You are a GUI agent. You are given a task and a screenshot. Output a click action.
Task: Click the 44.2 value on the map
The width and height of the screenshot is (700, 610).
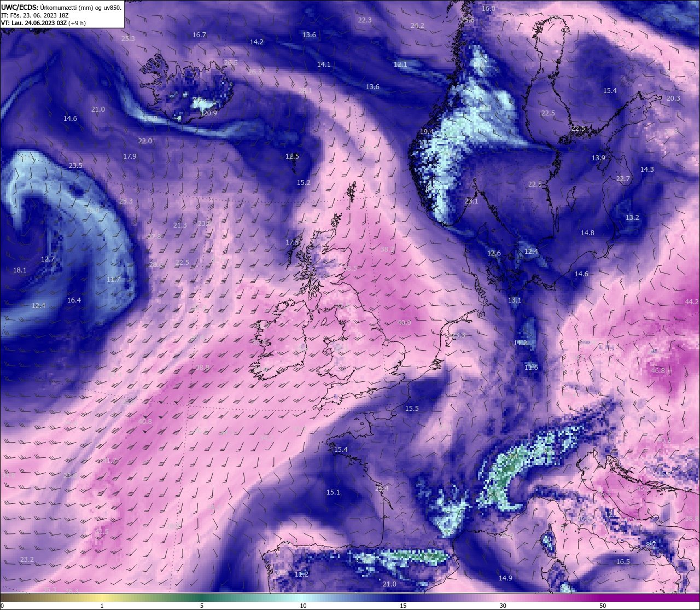click(x=692, y=302)
